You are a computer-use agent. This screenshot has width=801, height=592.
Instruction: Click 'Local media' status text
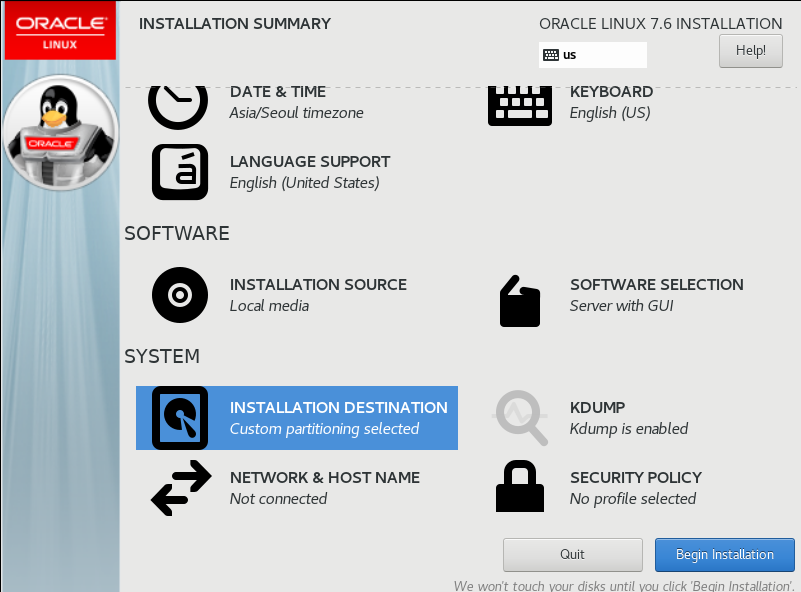[269, 306]
